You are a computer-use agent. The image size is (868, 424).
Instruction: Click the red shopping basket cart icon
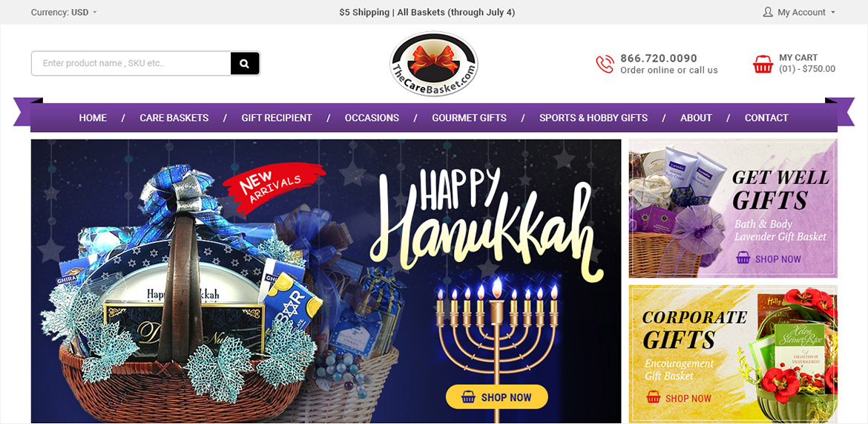tap(763, 64)
